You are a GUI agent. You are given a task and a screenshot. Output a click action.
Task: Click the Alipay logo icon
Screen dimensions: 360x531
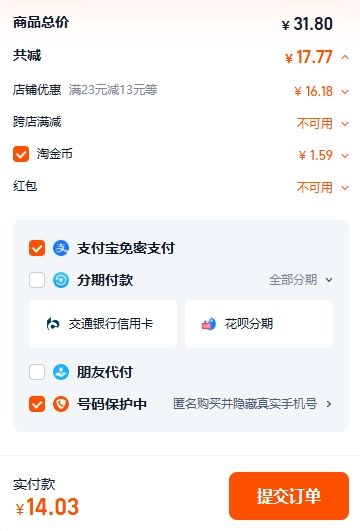tap(61, 248)
